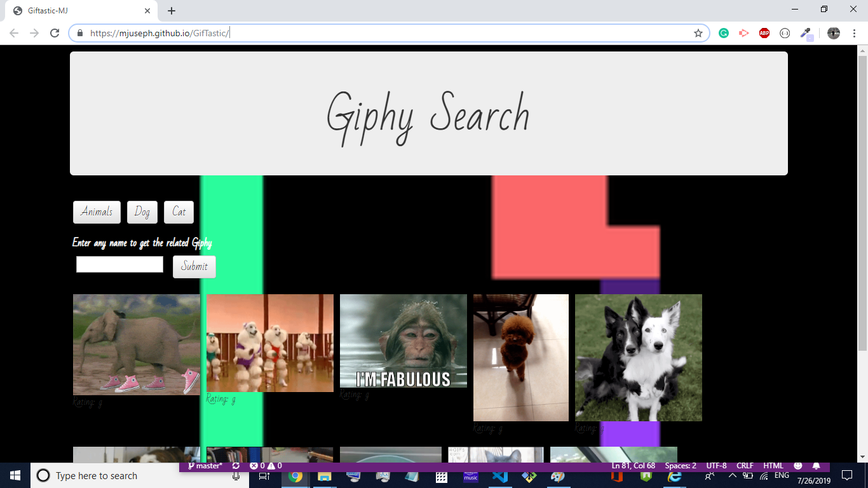Open the Chrome three-dot menu

coord(854,33)
